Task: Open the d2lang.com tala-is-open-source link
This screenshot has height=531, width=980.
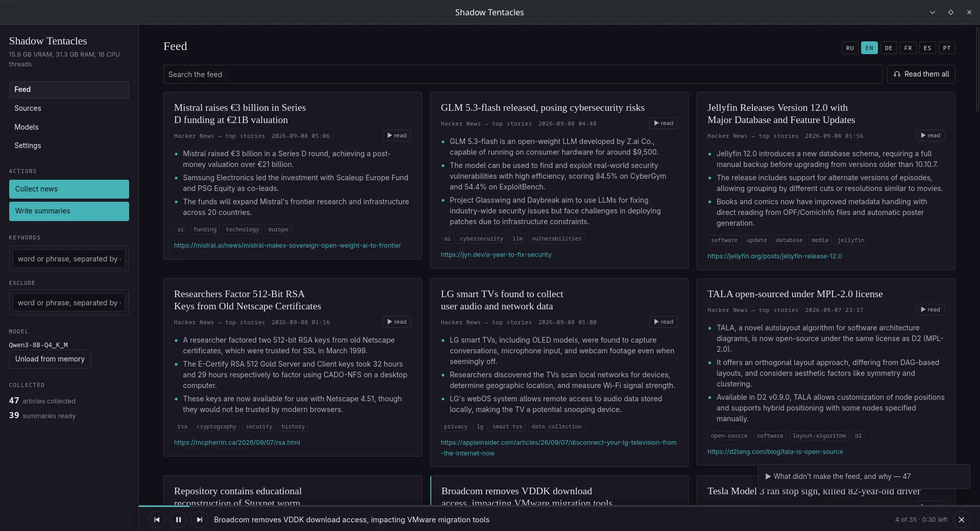Action: (x=775, y=452)
